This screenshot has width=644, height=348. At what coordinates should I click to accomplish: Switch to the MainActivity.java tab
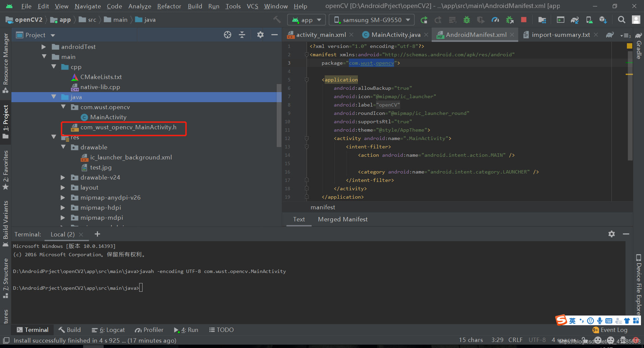[x=396, y=35]
